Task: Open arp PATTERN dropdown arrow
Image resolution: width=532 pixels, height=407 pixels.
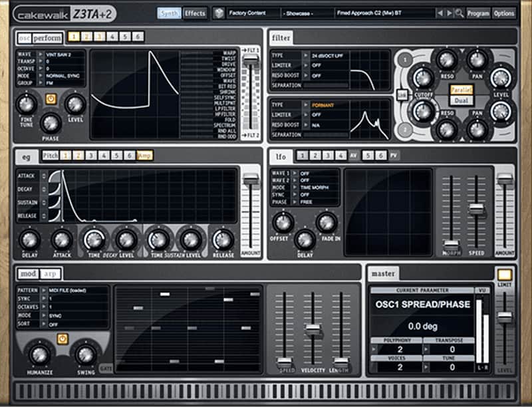Action: (44, 291)
